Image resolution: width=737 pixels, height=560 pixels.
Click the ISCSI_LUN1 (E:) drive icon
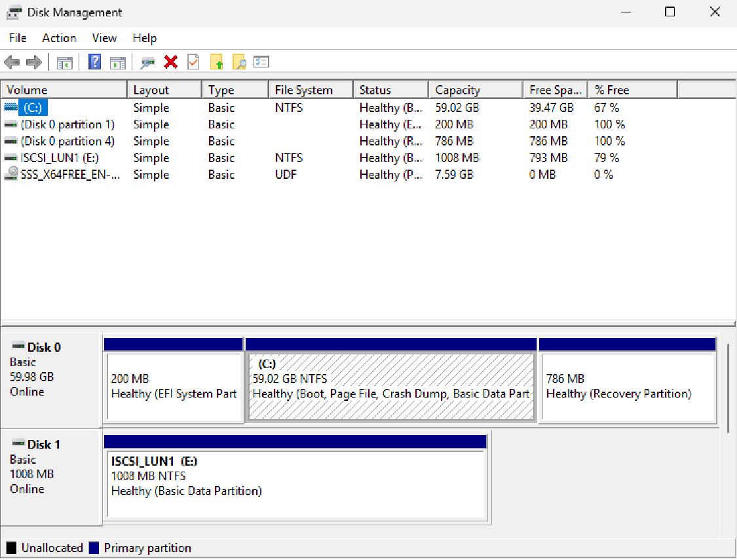coord(11,158)
